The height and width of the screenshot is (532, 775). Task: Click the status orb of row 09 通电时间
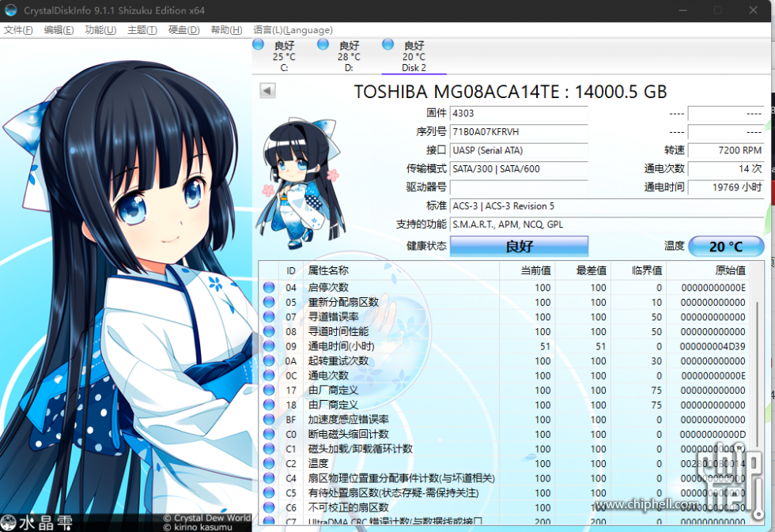click(x=269, y=345)
